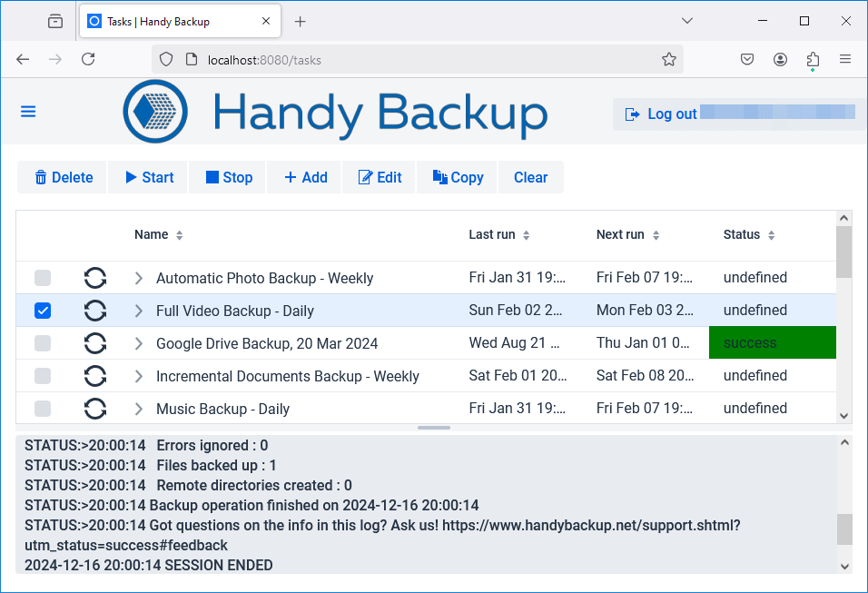
Task: Expand the Full Video Backup - Daily row
Action: click(138, 311)
